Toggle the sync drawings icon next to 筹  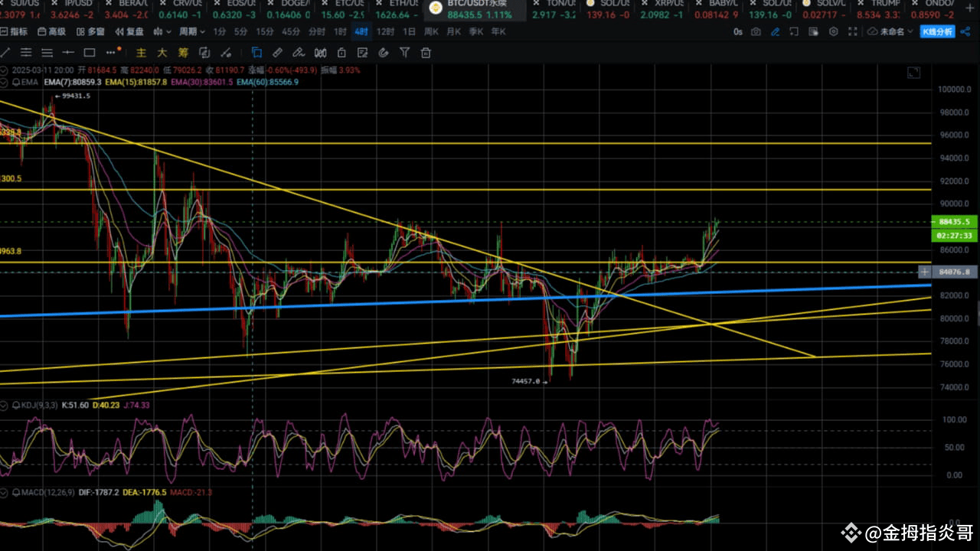click(204, 53)
